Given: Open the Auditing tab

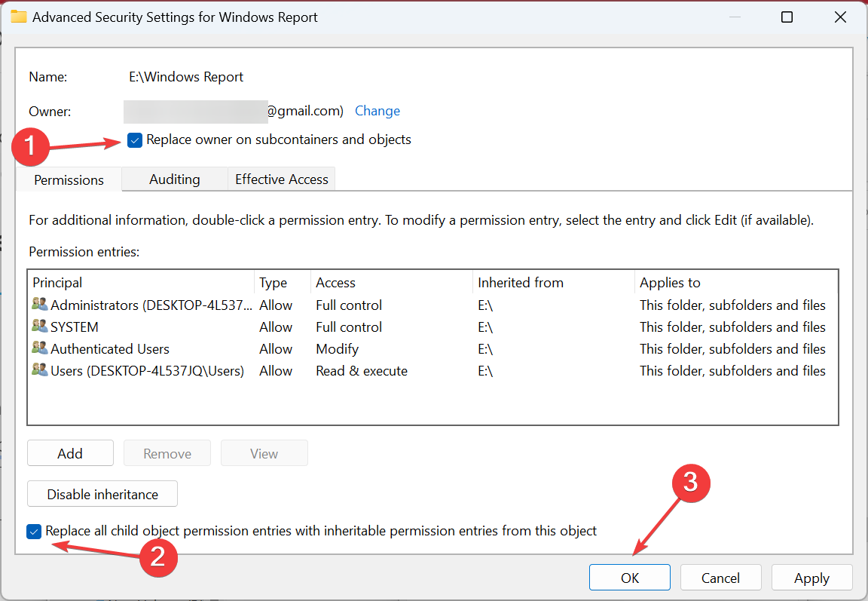Looking at the screenshot, I should 174,179.
